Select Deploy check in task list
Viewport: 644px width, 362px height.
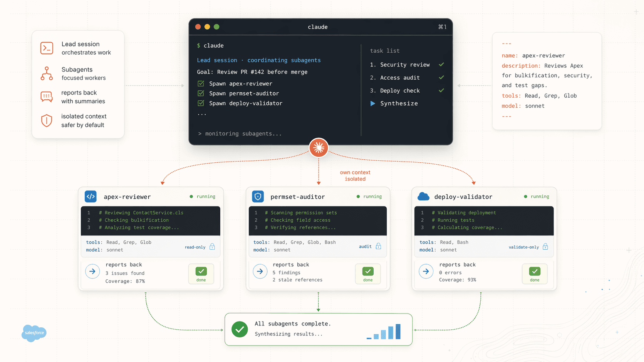(399, 91)
